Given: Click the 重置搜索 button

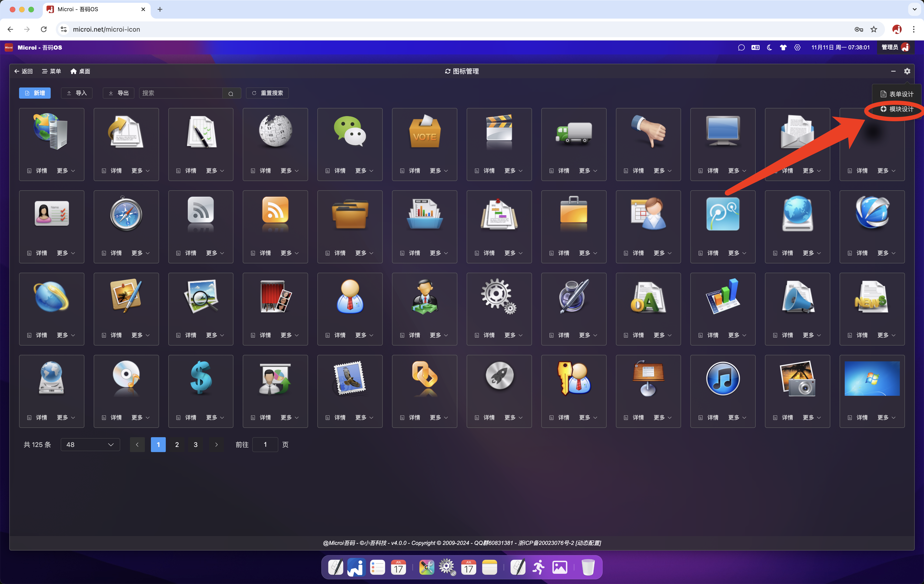Looking at the screenshot, I should (x=267, y=93).
